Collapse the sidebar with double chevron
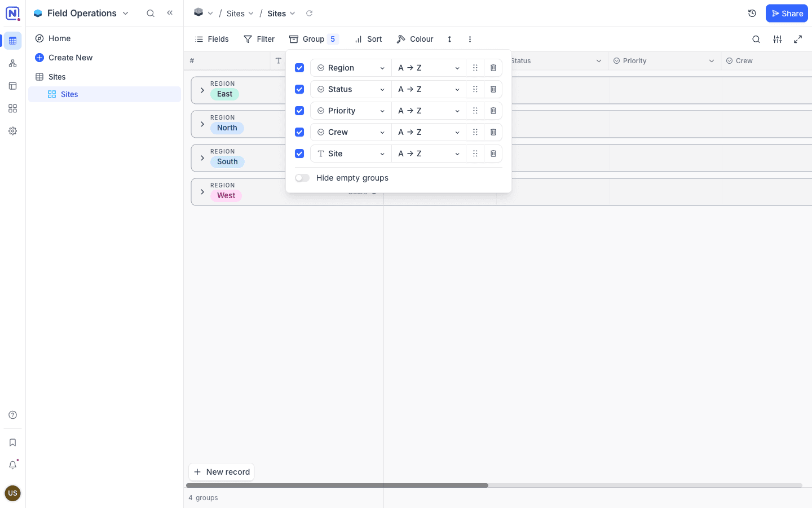Image resolution: width=812 pixels, height=508 pixels. pos(170,13)
